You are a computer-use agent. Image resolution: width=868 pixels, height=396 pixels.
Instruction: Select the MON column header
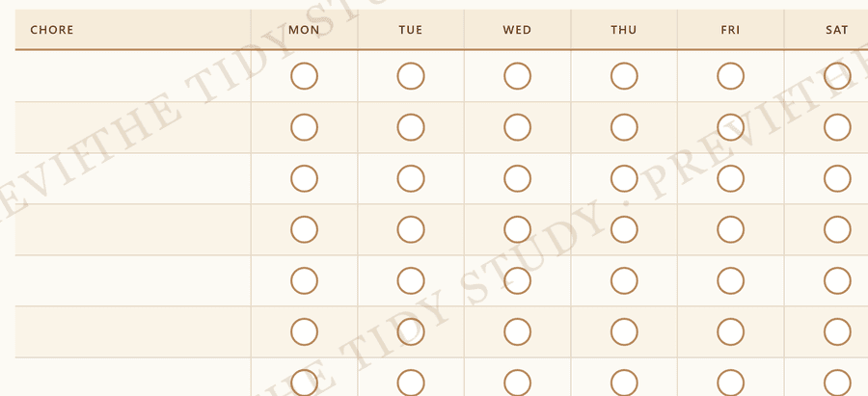point(304,29)
